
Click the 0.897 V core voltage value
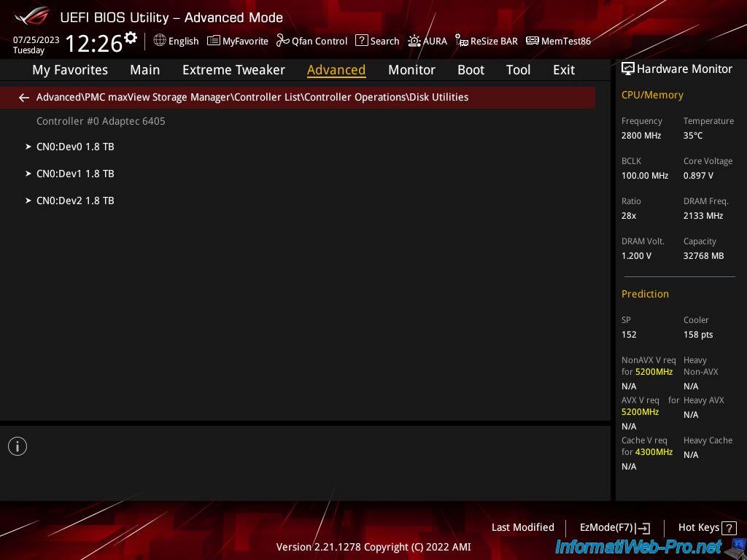698,176
